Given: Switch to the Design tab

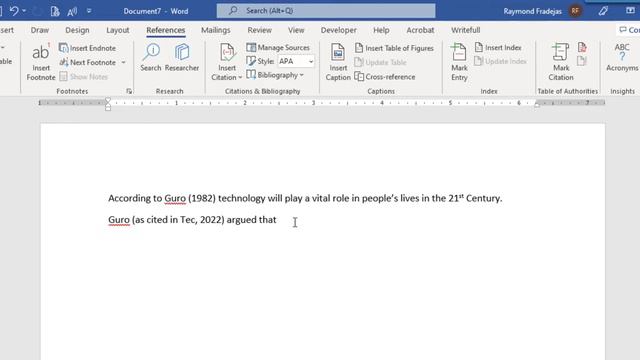Looking at the screenshot, I should [x=77, y=30].
